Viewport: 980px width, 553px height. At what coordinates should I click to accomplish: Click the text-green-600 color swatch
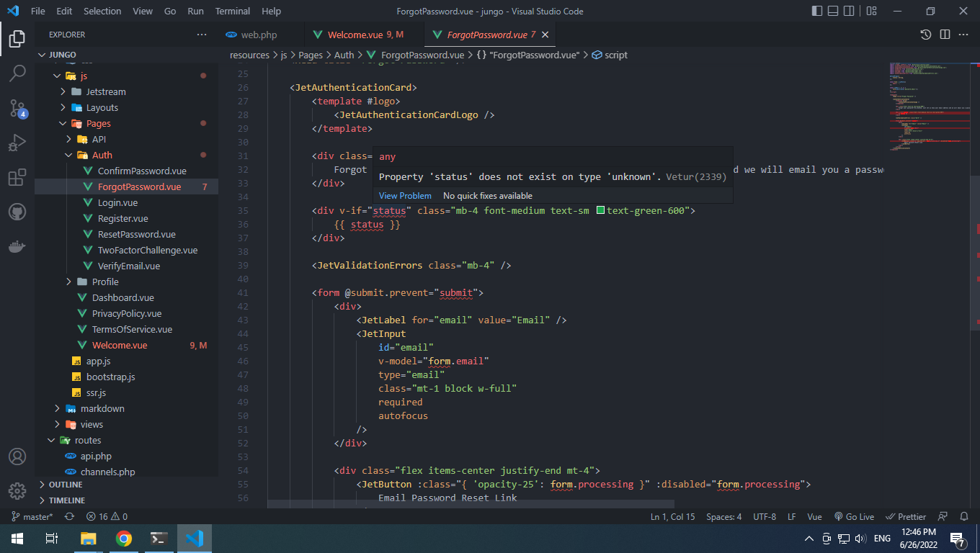(600, 211)
